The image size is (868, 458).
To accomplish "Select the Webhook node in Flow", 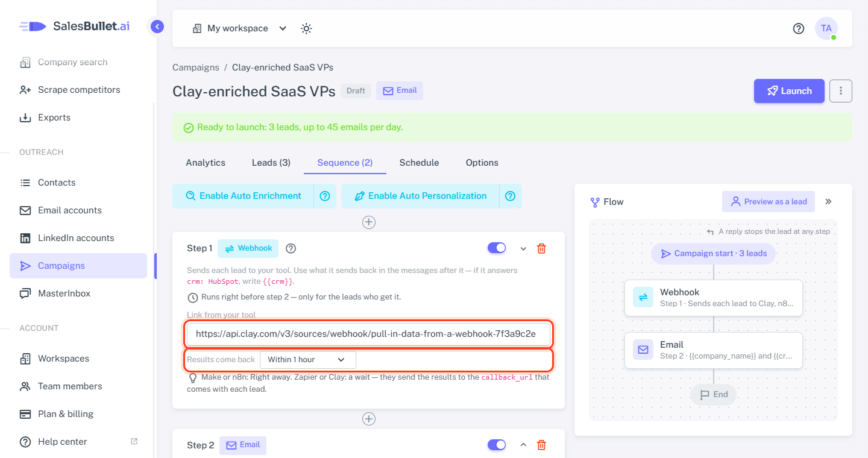I will 714,298.
